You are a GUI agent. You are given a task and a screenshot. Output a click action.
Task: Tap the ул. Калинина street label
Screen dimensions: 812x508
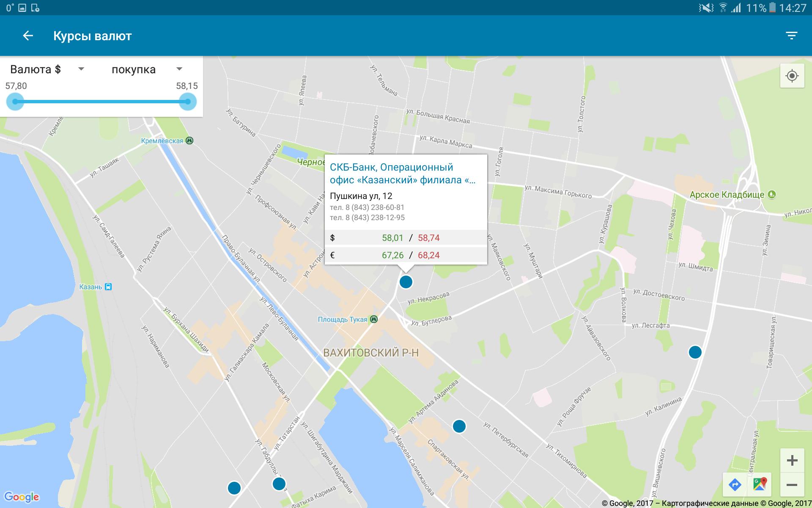pos(664,406)
